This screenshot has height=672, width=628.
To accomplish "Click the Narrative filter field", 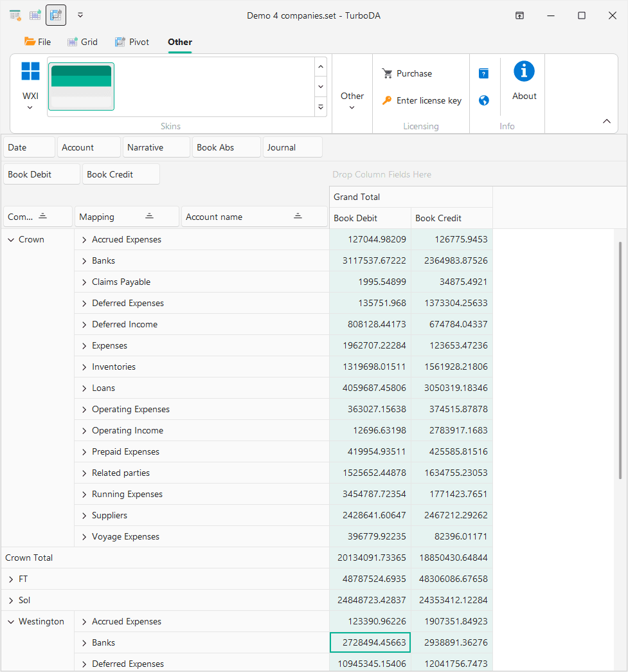I will tap(156, 147).
